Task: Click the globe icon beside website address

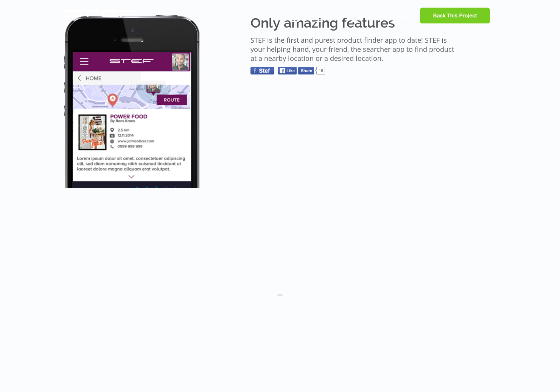Action: [x=112, y=141]
